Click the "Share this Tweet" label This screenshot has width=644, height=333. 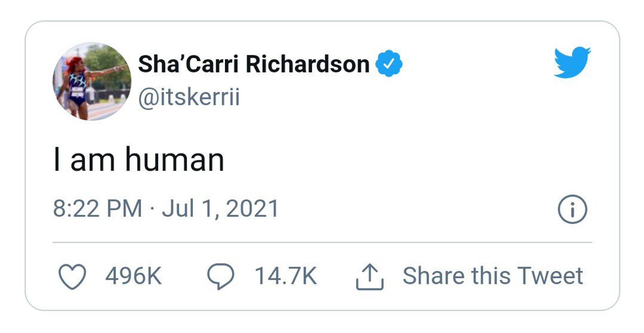(492, 276)
